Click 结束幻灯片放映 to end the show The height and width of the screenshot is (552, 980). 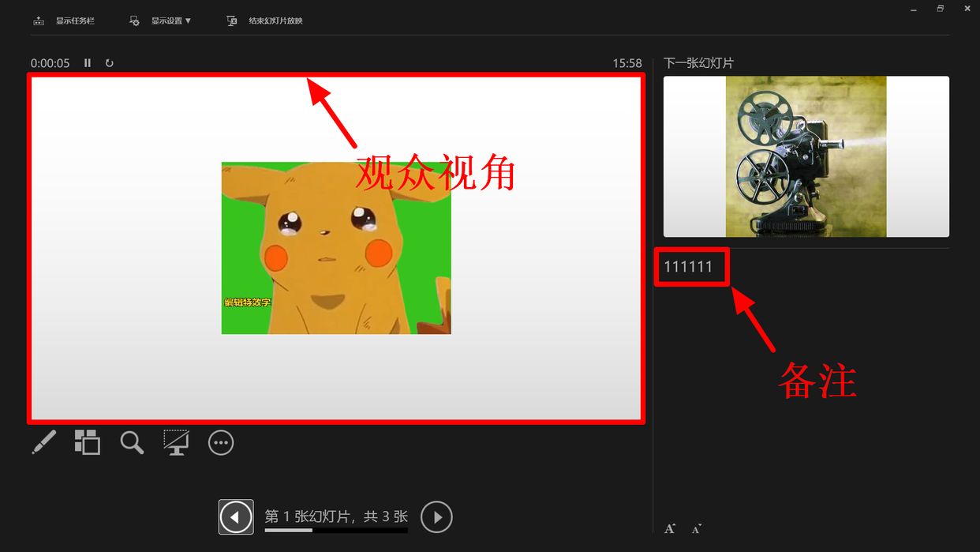pyautogui.click(x=271, y=21)
